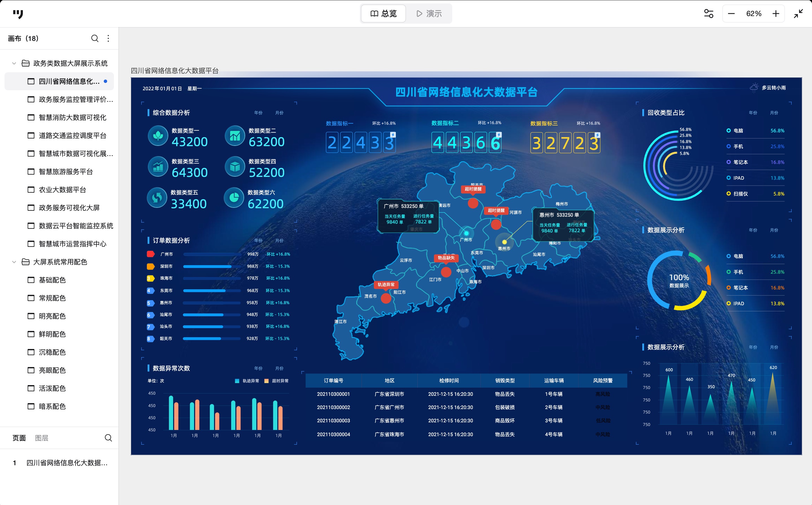
Task: Open 数据云平台智能监控系统 canvas
Action: point(59,226)
